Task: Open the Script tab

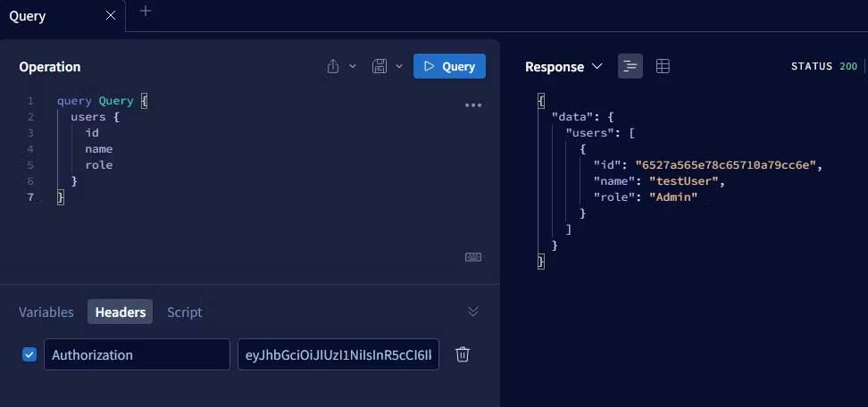Action: (x=184, y=311)
